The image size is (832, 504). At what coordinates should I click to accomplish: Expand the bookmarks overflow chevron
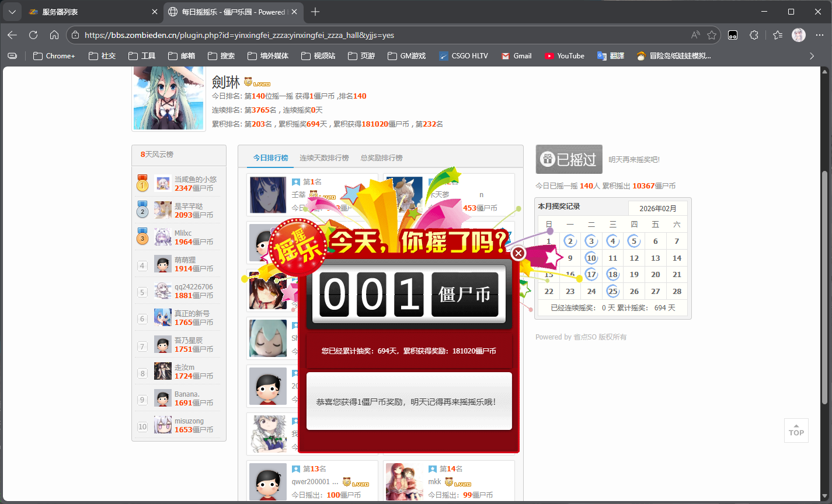point(812,56)
